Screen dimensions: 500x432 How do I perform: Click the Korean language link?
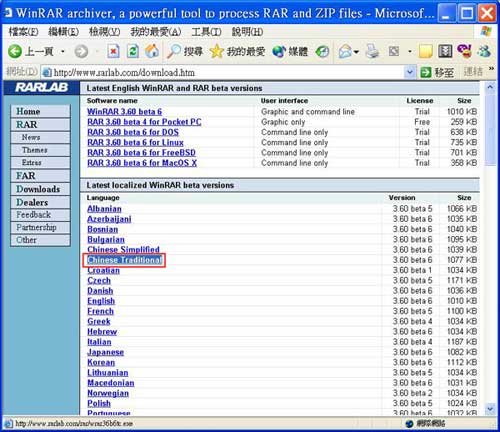tap(101, 363)
